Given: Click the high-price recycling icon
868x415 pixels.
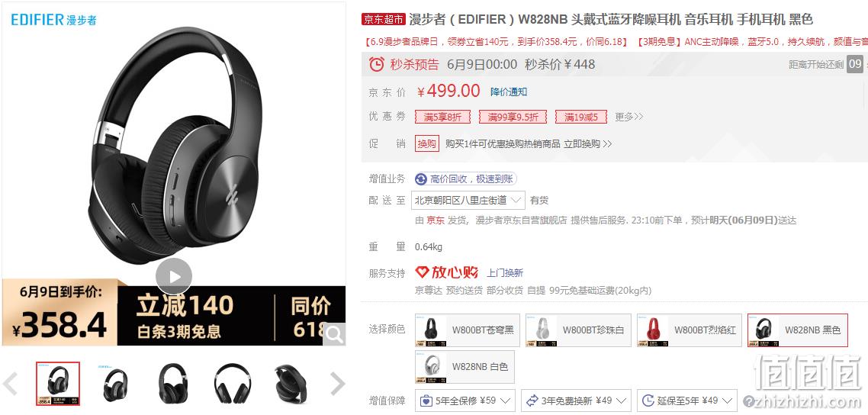Looking at the screenshot, I should point(421,179).
